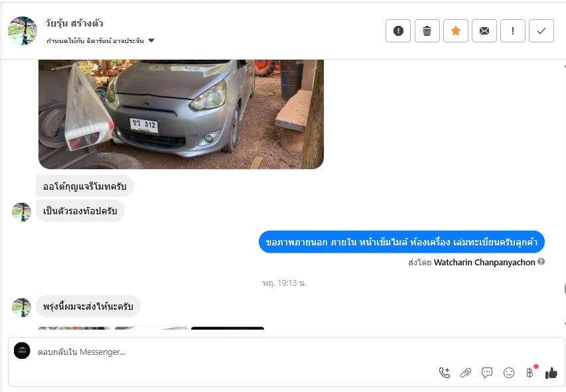Screen dimensions: 566x392
Task: Open the assign-to dropdown arrow
Action: 151,40
